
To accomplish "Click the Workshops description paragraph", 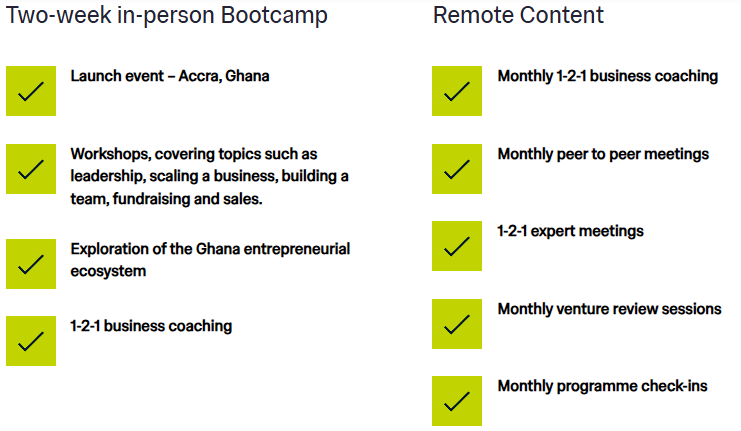I will click(x=209, y=177).
